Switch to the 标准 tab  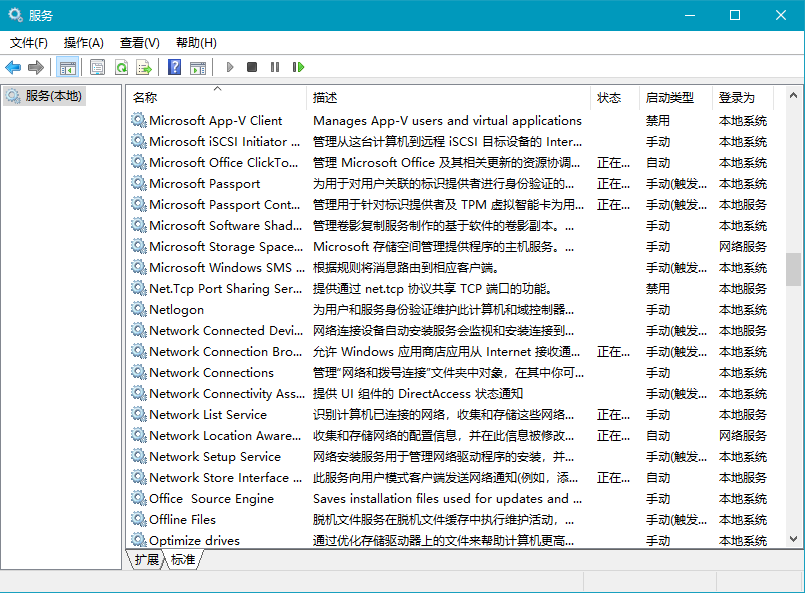click(183, 560)
